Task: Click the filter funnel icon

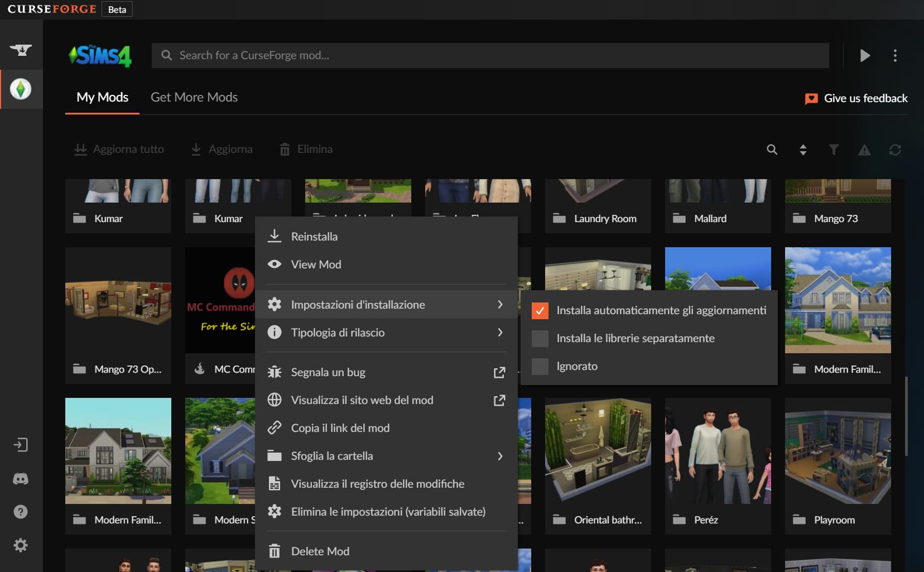Action: pyautogui.click(x=834, y=150)
